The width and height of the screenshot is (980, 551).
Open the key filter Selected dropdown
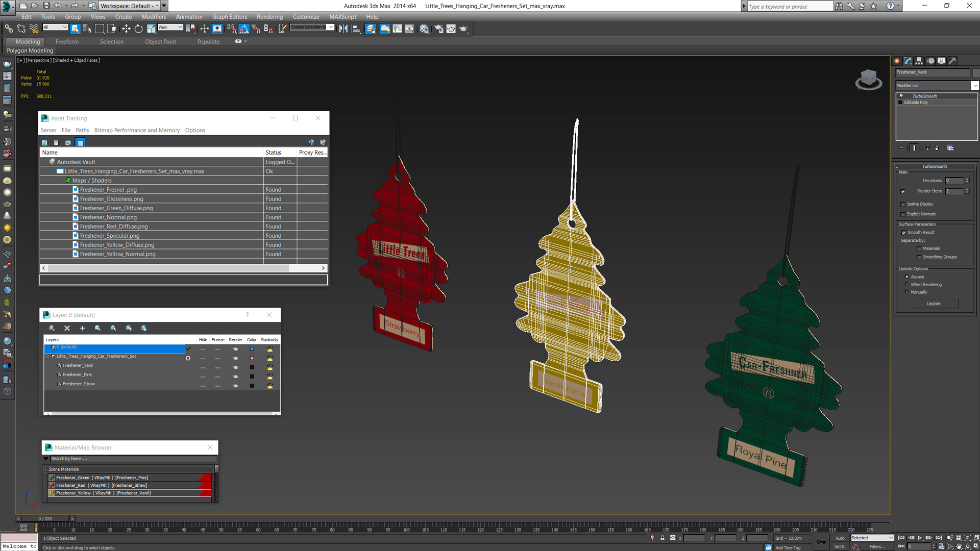coord(872,538)
